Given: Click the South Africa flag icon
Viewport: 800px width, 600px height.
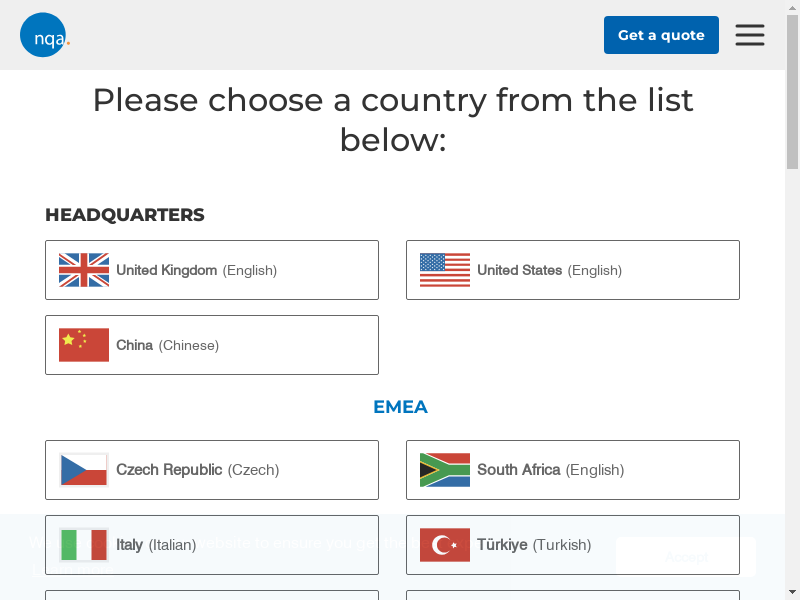Looking at the screenshot, I should [x=445, y=470].
